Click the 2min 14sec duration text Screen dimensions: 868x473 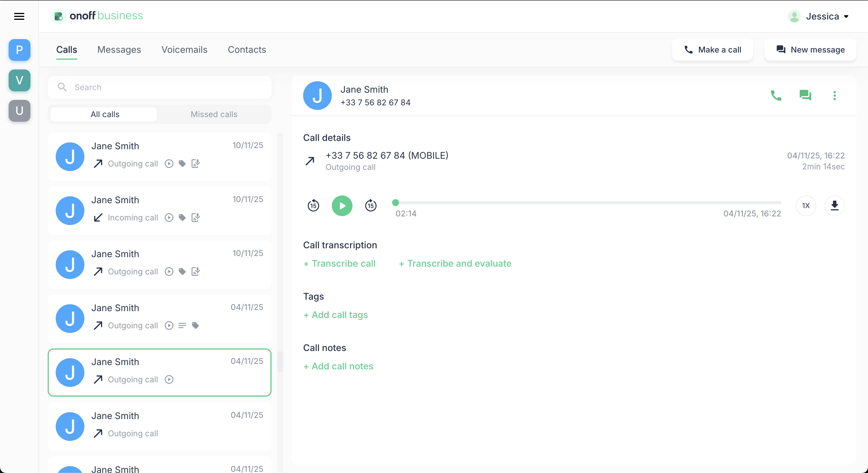(823, 166)
